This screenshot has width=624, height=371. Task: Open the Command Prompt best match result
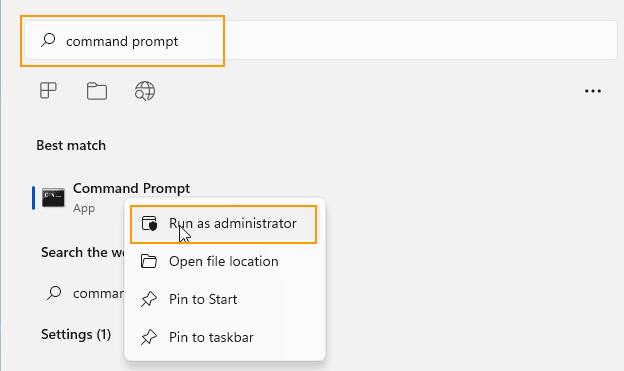(x=115, y=197)
